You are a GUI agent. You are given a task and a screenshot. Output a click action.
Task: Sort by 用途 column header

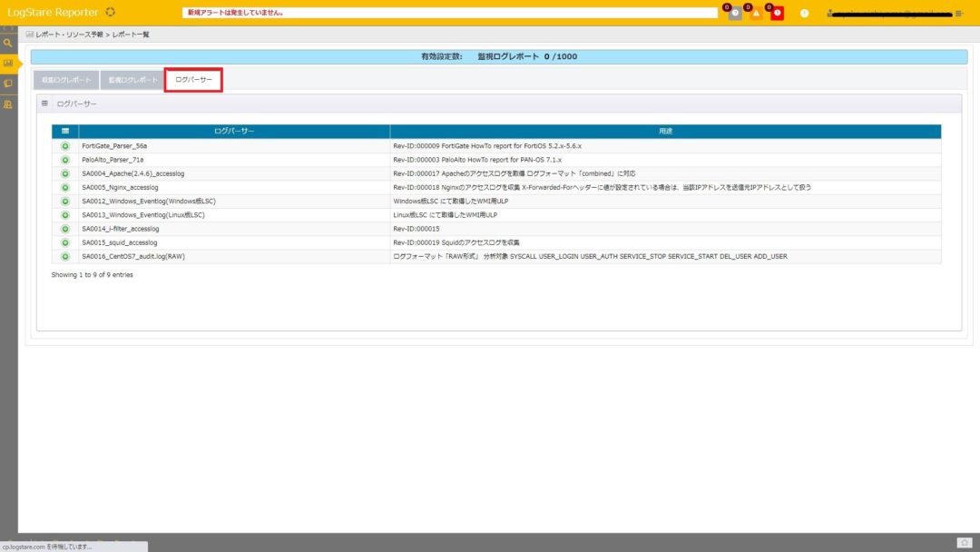(x=666, y=132)
